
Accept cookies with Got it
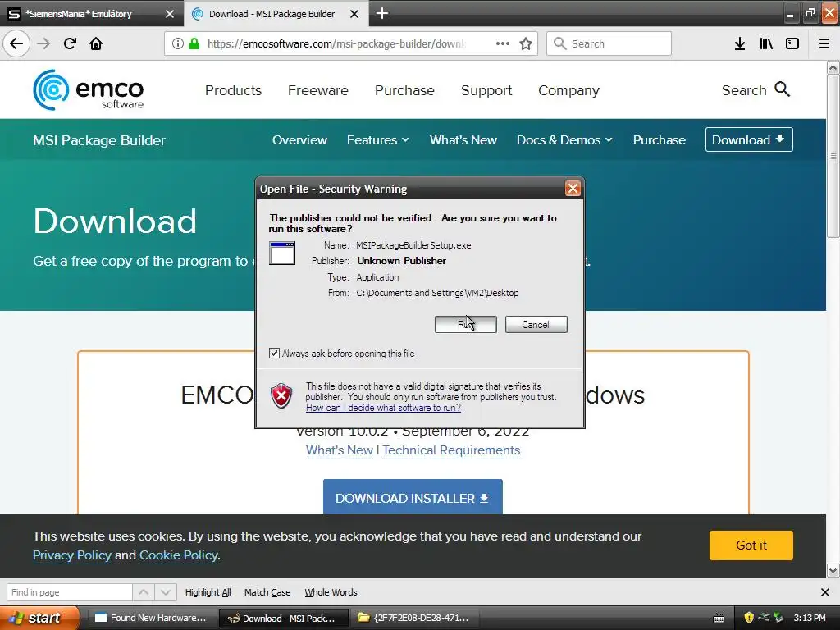tap(751, 546)
